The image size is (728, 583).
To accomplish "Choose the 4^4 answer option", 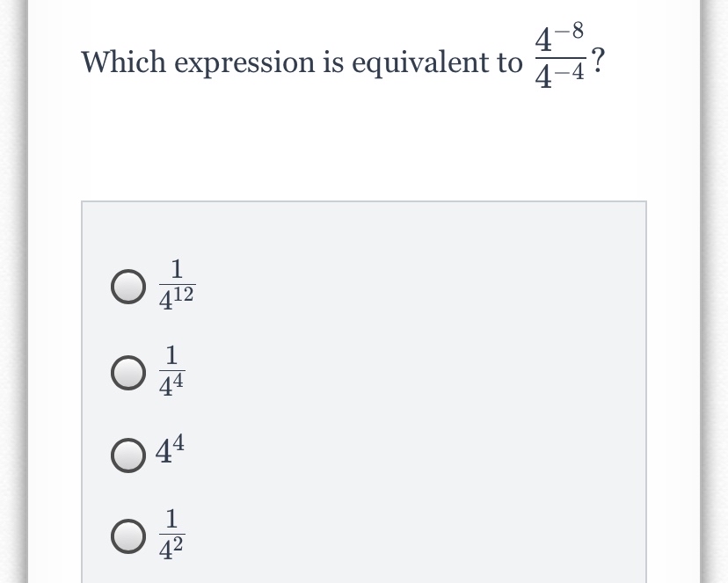I will point(127,455).
